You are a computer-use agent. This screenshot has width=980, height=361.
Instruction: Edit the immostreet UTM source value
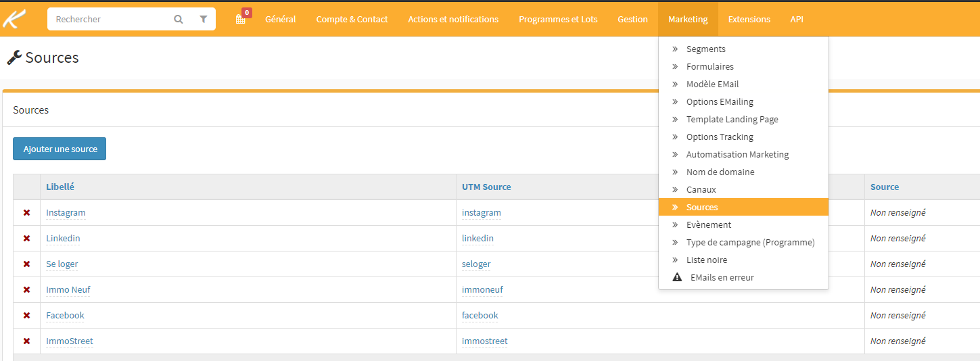485,341
